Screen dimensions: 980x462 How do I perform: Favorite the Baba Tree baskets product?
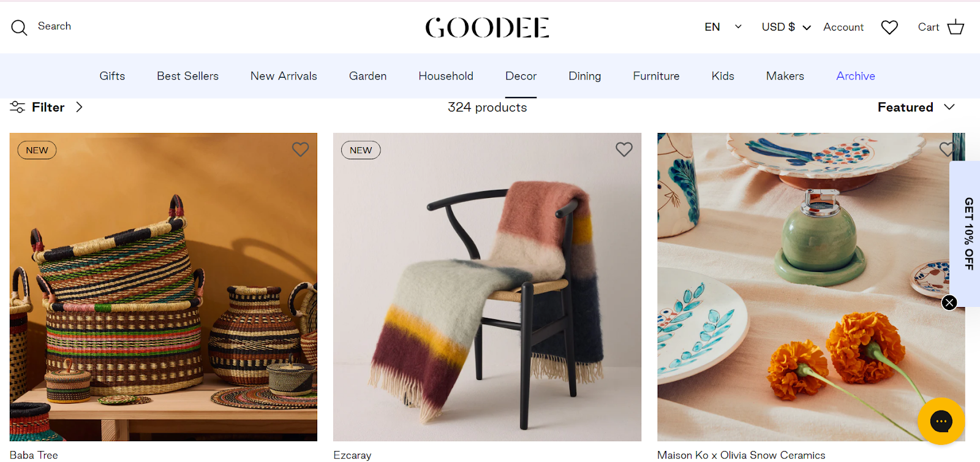point(300,150)
